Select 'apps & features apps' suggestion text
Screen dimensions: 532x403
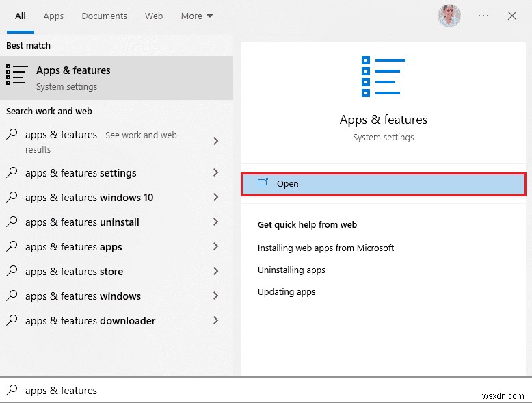click(x=74, y=247)
